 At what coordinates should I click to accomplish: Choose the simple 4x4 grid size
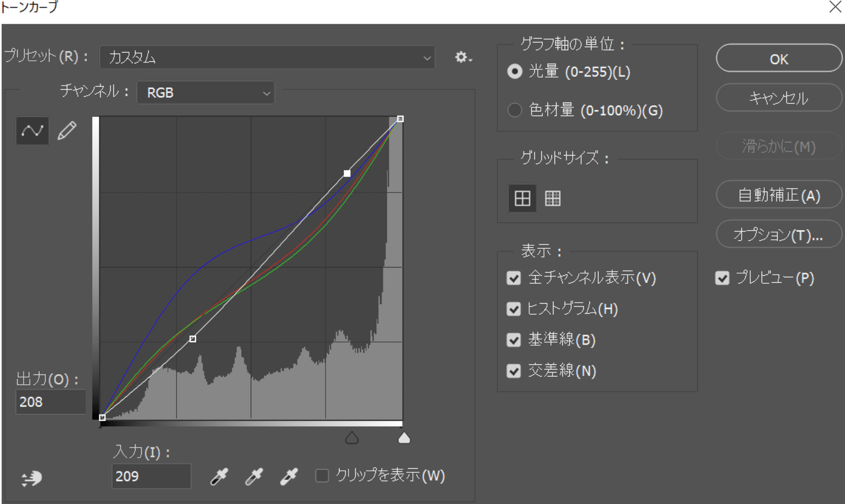[522, 198]
